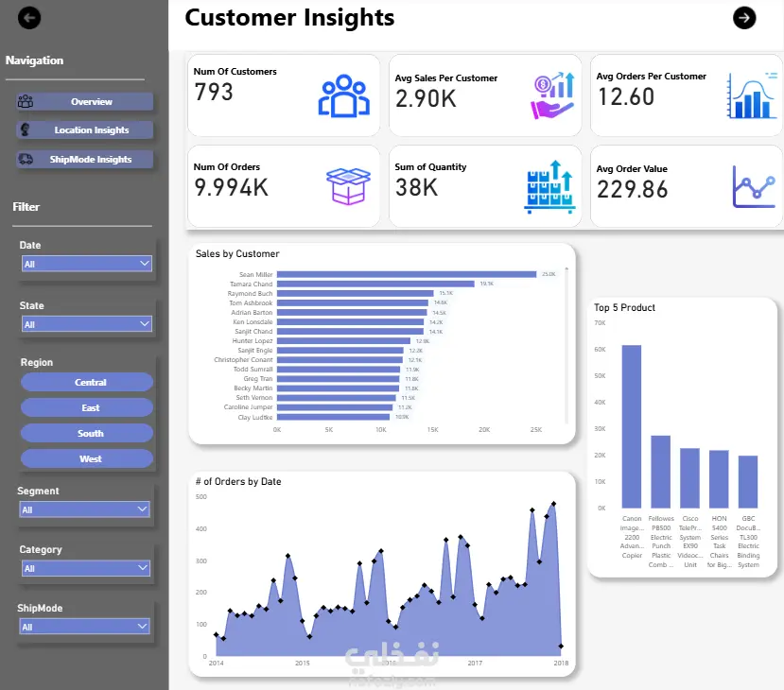Image resolution: width=784 pixels, height=690 pixels.
Task: Expand the Category filter dropdown
Action: click(86, 568)
